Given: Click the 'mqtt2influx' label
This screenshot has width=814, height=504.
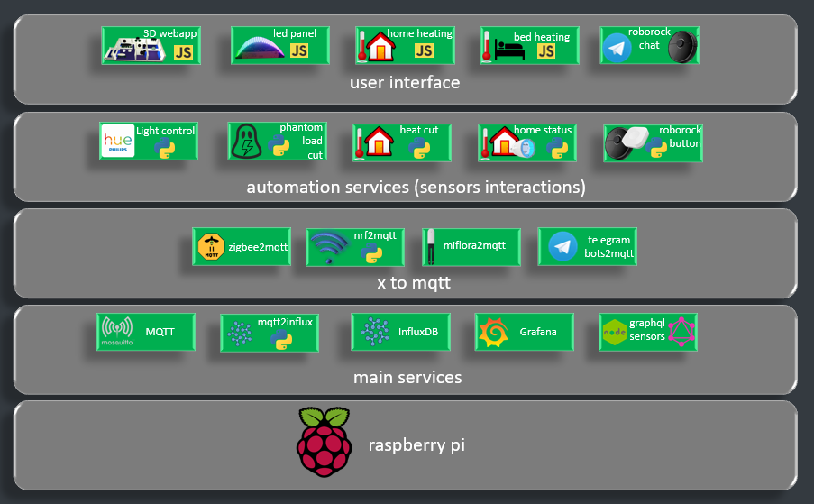Looking at the screenshot, I should [x=285, y=322].
